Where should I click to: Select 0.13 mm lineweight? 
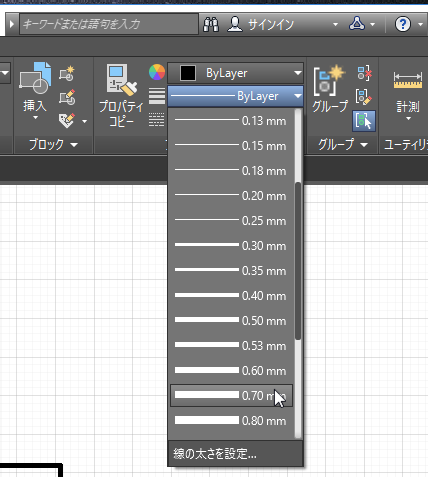[x=231, y=121]
